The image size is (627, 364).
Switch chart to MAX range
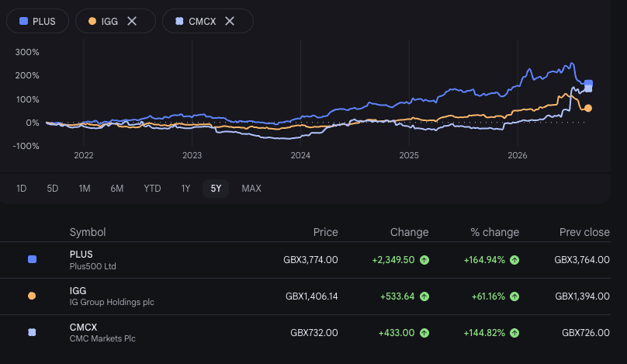[251, 189]
